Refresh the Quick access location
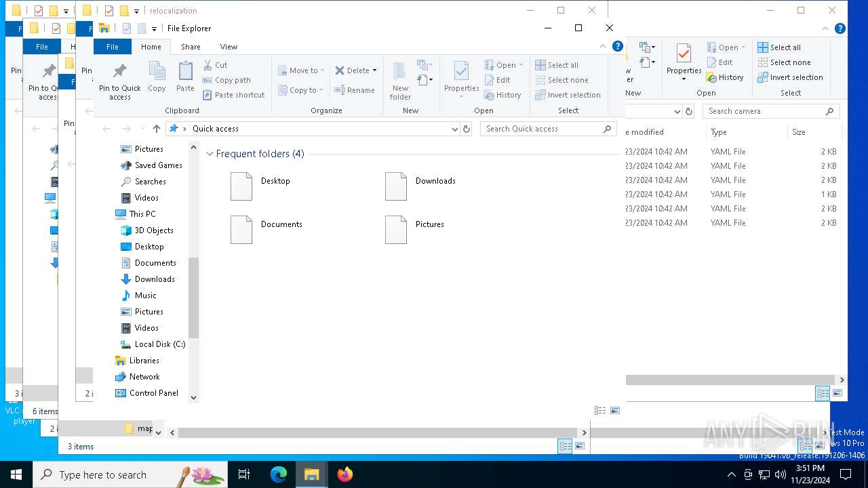 coord(466,129)
